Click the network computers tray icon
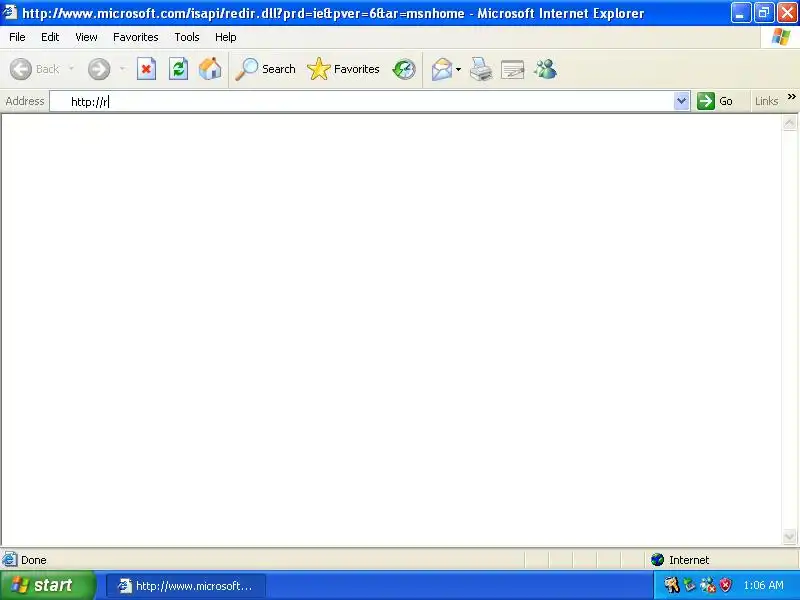The width and height of the screenshot is (800, 600). [x=689, y=584]
